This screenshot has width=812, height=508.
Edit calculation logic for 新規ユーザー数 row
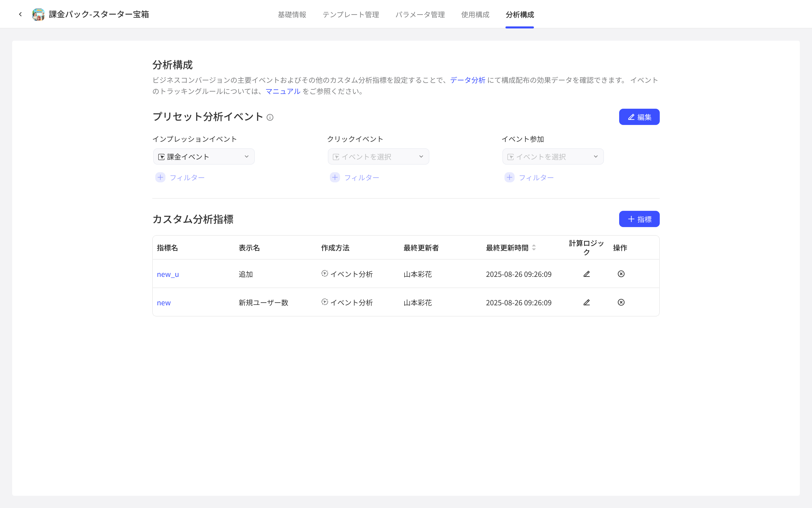[x=586, y=302]
